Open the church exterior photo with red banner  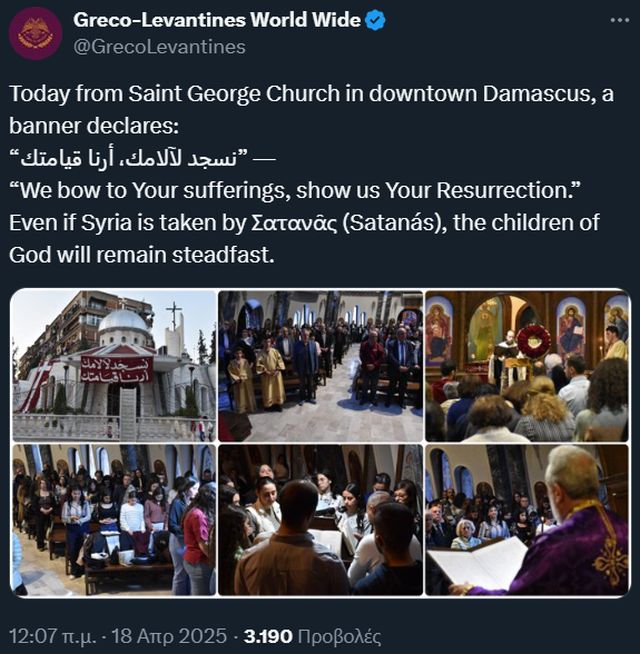pyautogui.click(x=113, y=365)
